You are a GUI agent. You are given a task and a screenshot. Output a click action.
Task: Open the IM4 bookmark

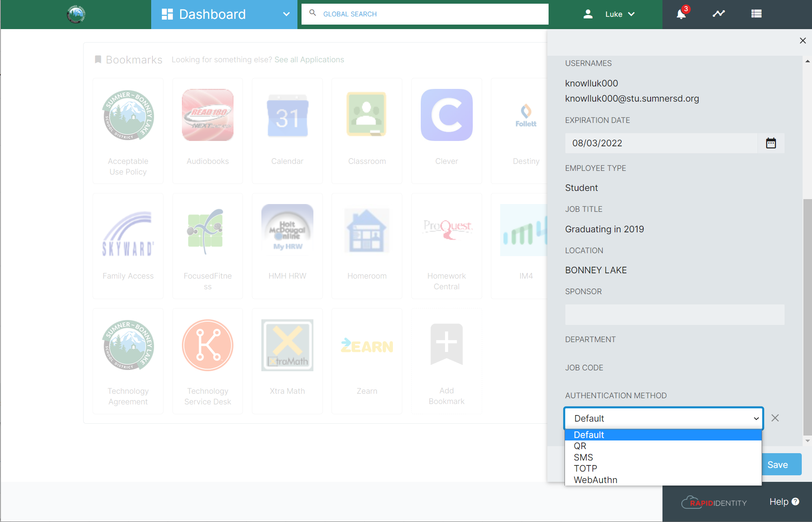519,246
